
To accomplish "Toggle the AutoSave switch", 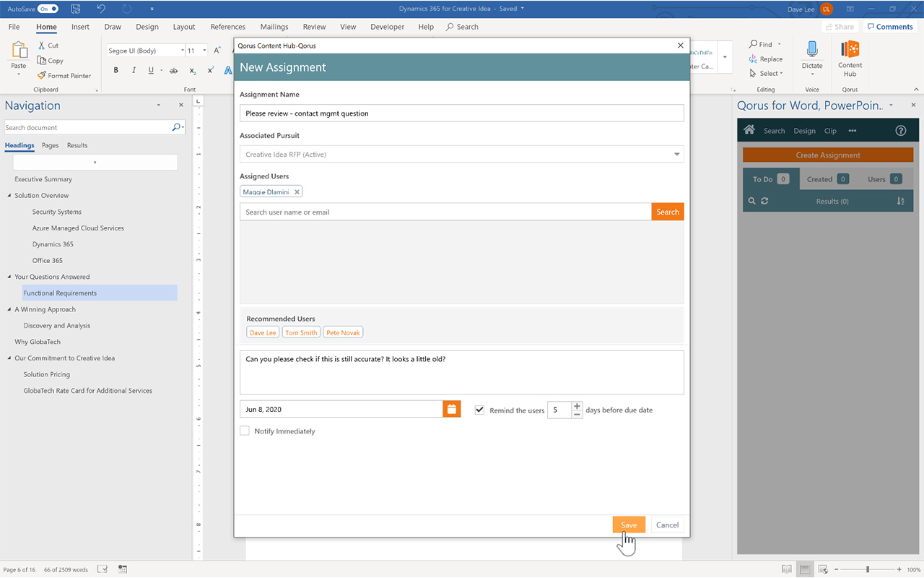I will coord(48,9).
